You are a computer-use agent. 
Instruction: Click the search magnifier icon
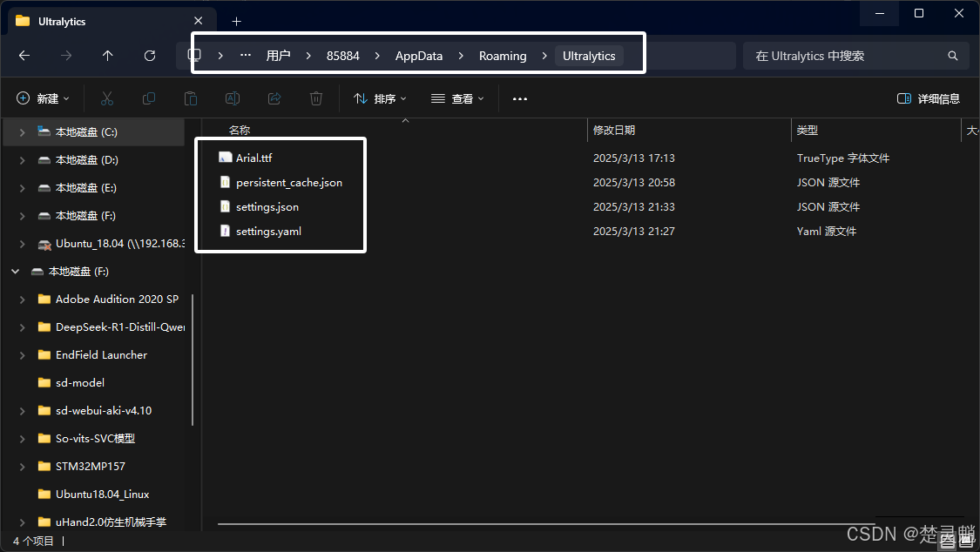pos(952,56)
